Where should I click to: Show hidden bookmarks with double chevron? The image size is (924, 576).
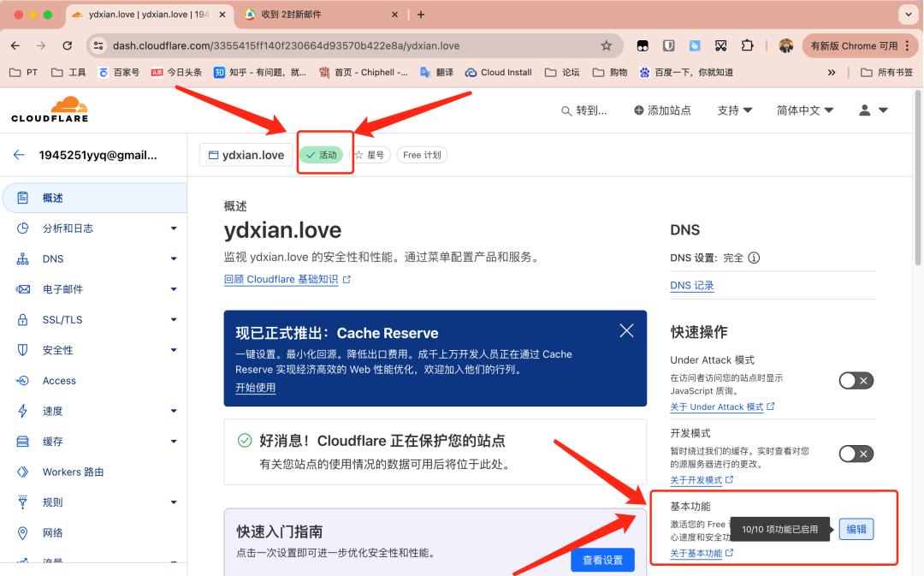(x=832, y=73)
